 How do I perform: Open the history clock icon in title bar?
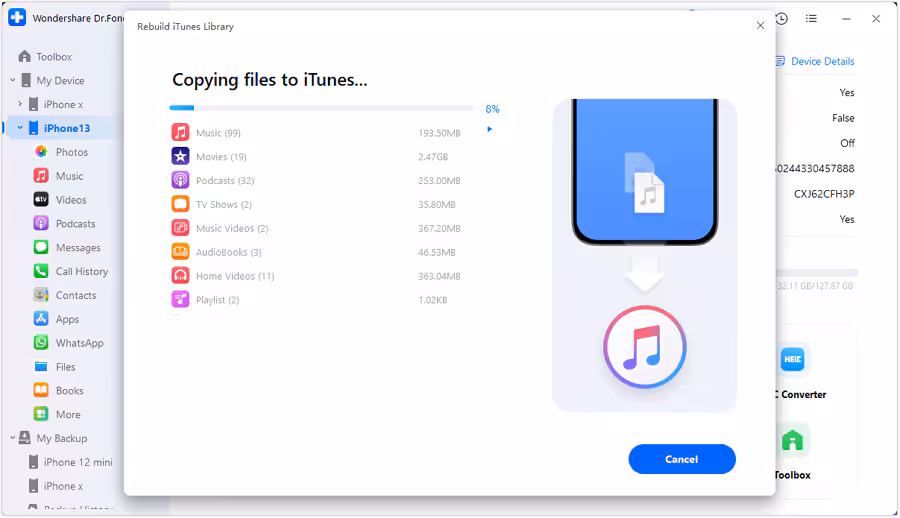(782, 18)
